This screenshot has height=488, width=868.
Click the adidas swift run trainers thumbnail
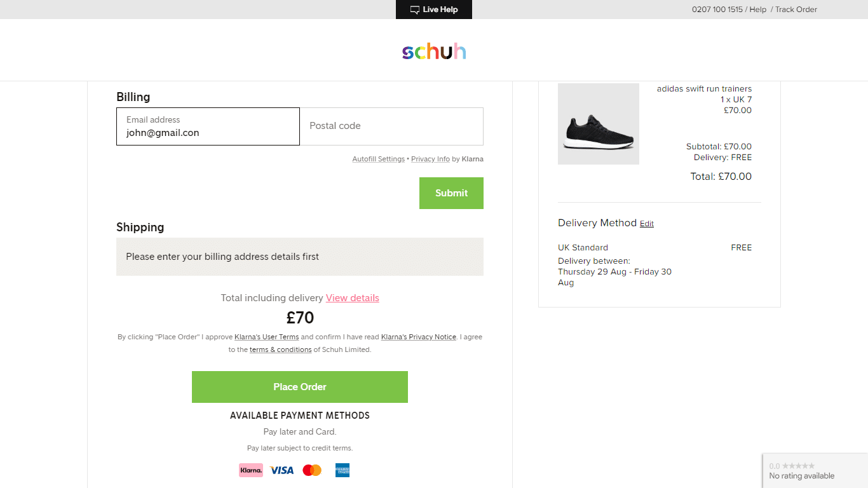(598, 123)
